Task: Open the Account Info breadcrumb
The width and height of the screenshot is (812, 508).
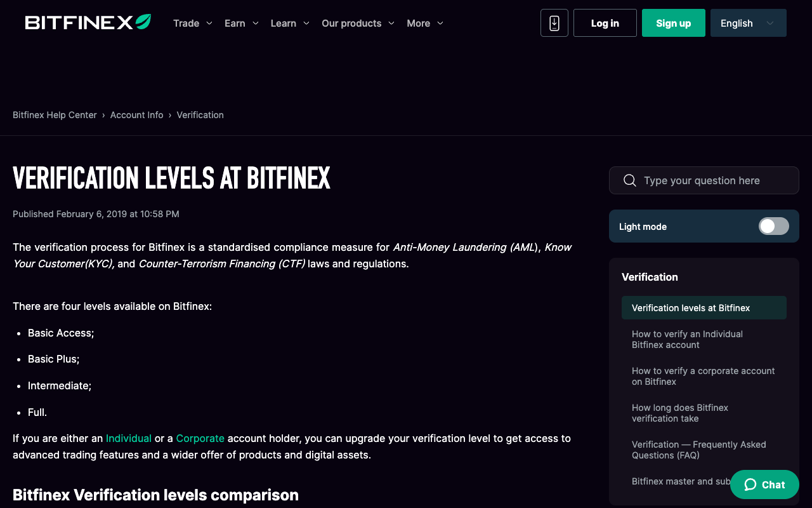Action: 136,115
